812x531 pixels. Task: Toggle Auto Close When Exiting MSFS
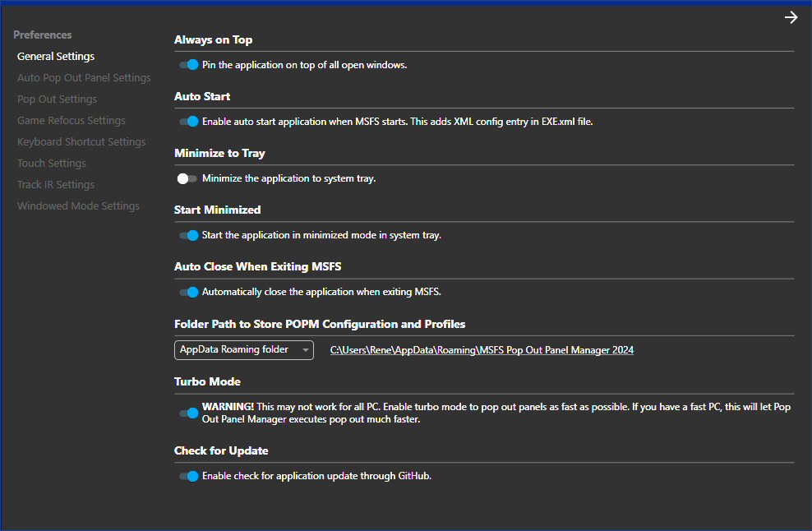coord(188,292)
